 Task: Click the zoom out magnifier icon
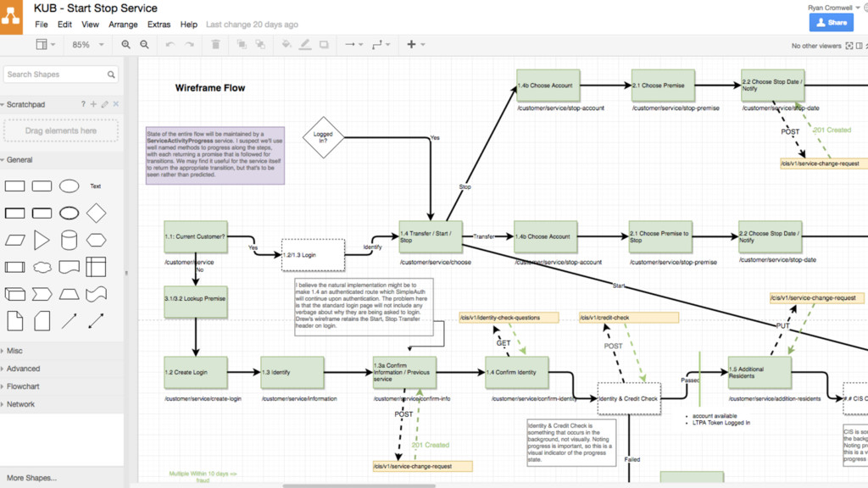click(x=145, y=45)
